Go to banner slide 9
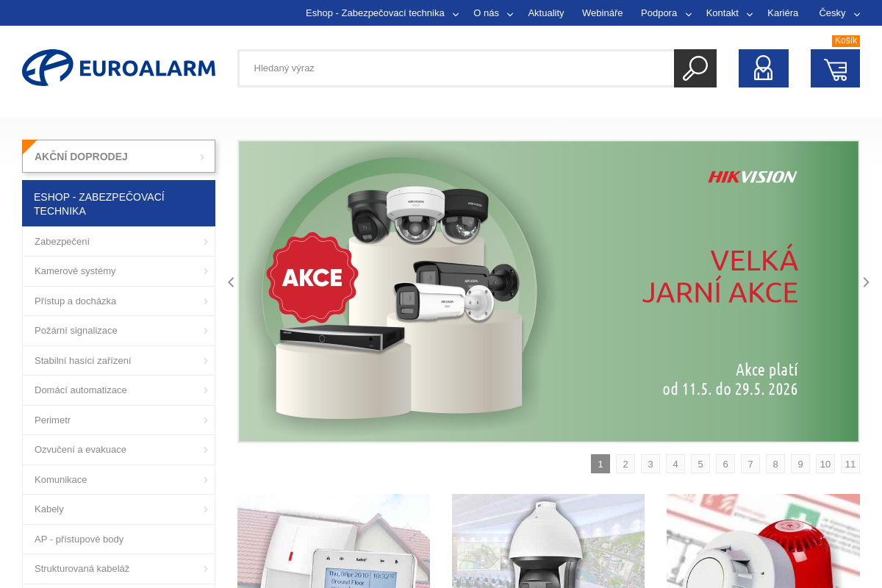Image resolution: width=882 pixels, height=588 pixels. pos(800,464)
